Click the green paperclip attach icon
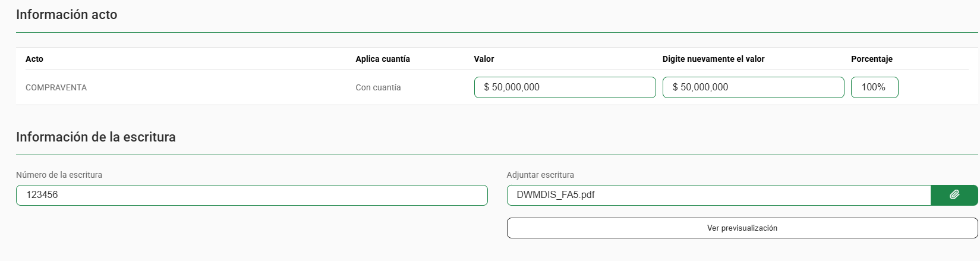 click(954, 195)
